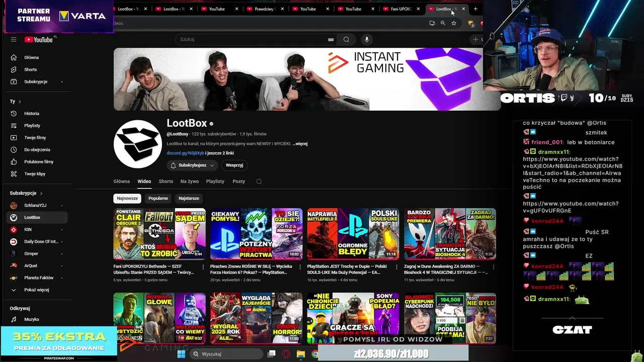
Task: Filter videos by Popularne
Action: click(158, 198)
